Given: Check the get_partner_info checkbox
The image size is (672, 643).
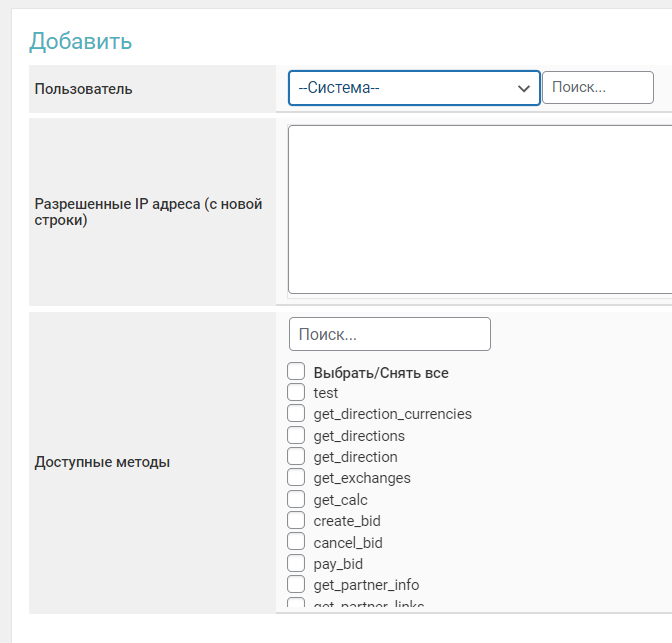Looking at the screenshot, I should (x=296, y=585).
